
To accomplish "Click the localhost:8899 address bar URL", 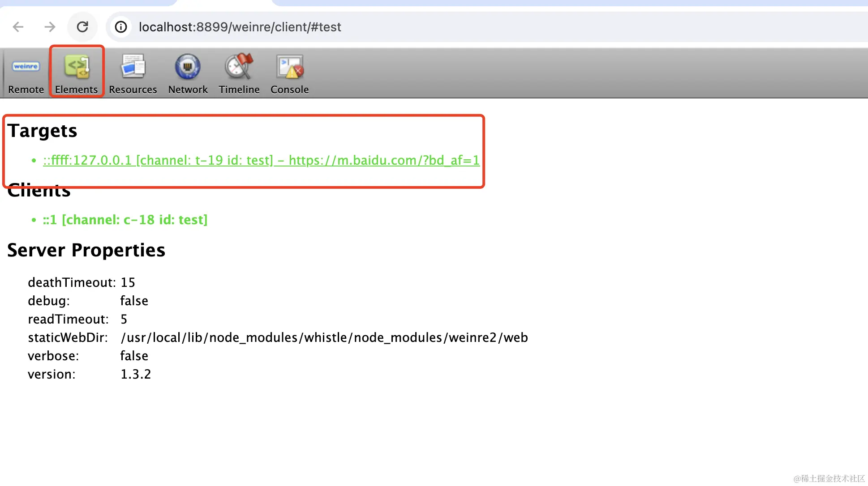I will pyautogui.click(x=240, y=27).
